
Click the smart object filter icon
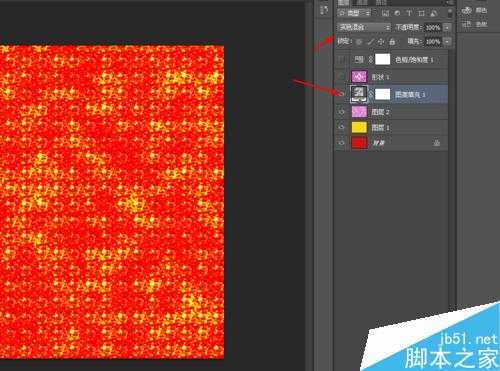point(433,13)
